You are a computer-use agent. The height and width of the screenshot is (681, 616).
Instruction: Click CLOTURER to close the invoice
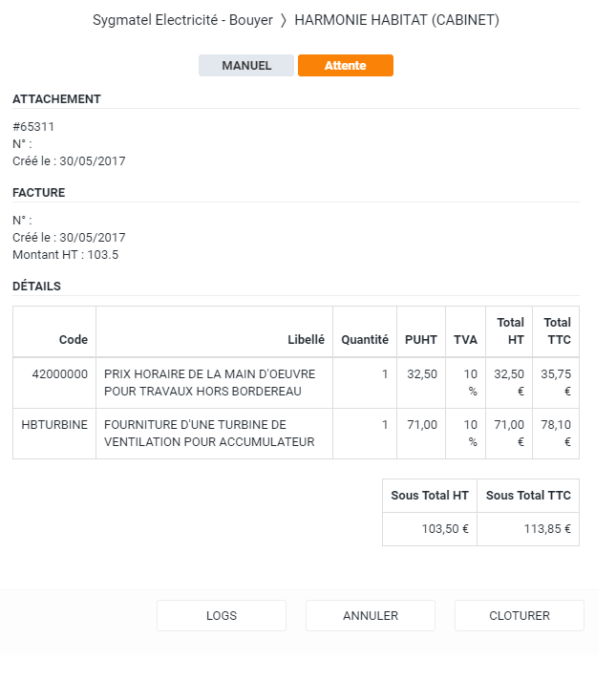(x=519, y=616)
